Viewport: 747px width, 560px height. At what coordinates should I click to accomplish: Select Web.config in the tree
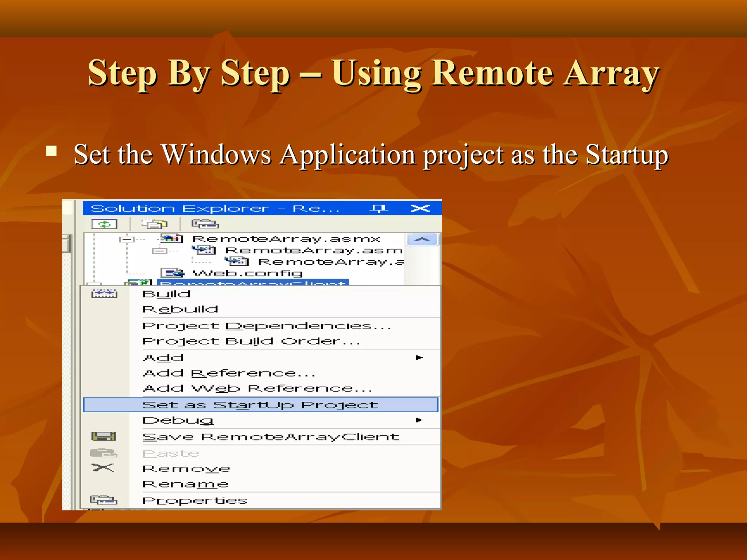point(248,273)
